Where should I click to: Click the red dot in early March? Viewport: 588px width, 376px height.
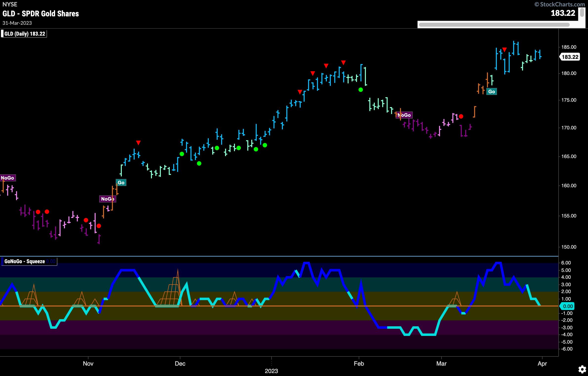461,117
